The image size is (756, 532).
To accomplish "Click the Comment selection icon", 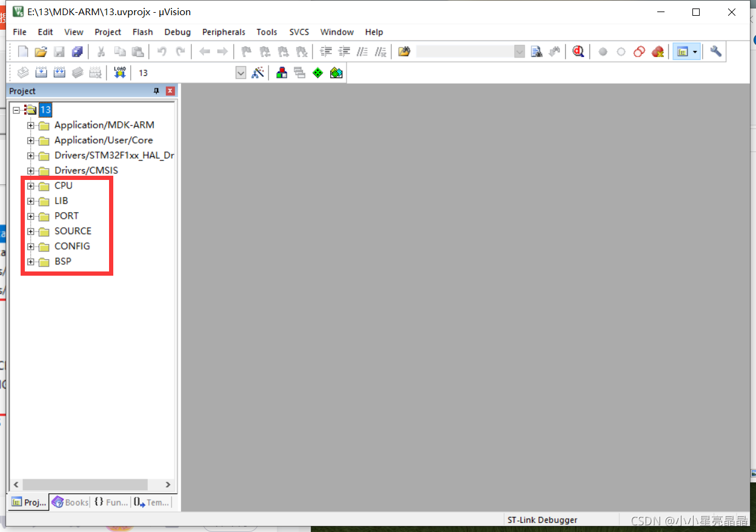I will click(362, 52).
